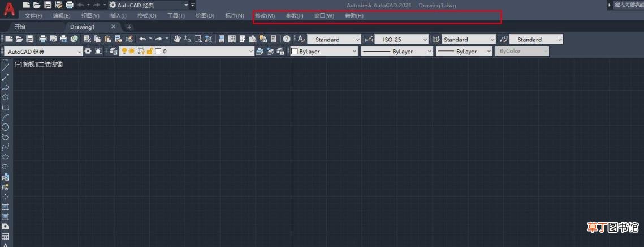Open the 标注(N) menu
This screenshot has width=644, height=247.
click(235, 16)
